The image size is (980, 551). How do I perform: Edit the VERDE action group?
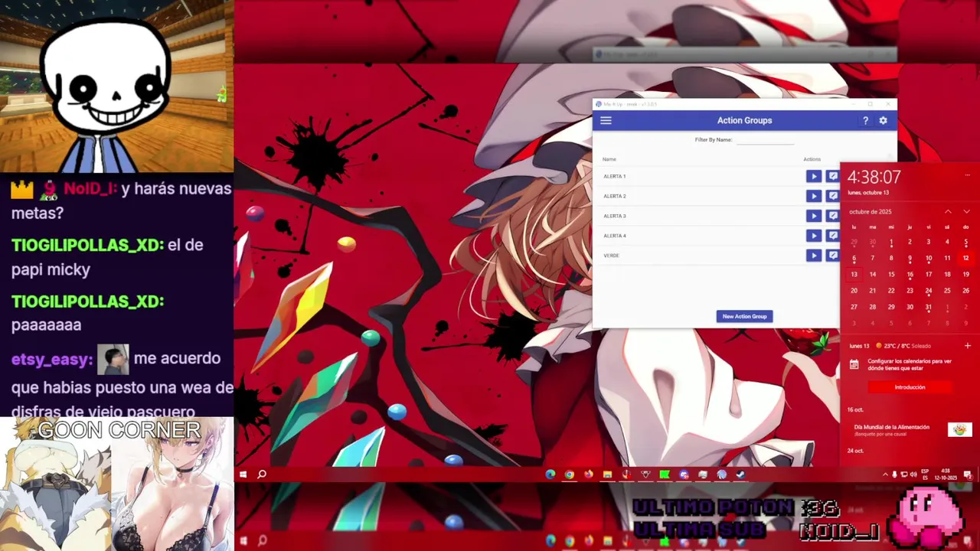[x=833, y=256]
